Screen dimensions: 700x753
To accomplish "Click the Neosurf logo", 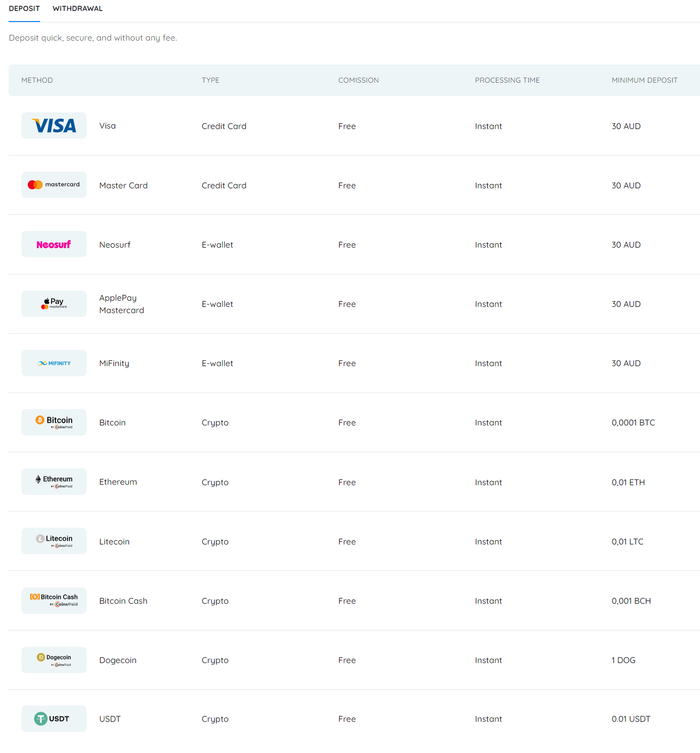I will [54, 244].
